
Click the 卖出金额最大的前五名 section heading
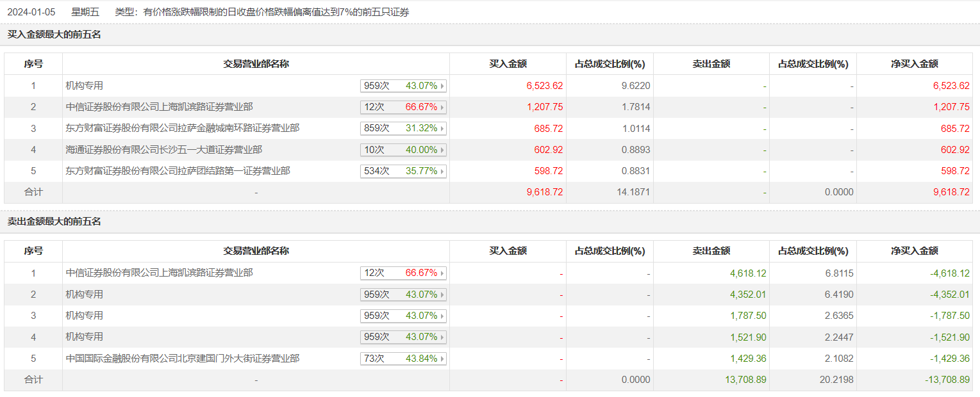tap(54, 222)
